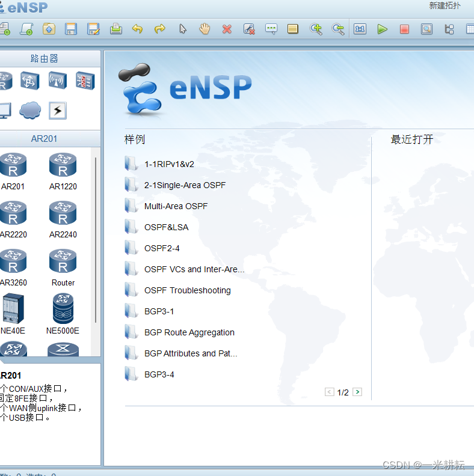Click the delete all connections icon
This screenshot has height=476, width=474.
click(249, 29)
